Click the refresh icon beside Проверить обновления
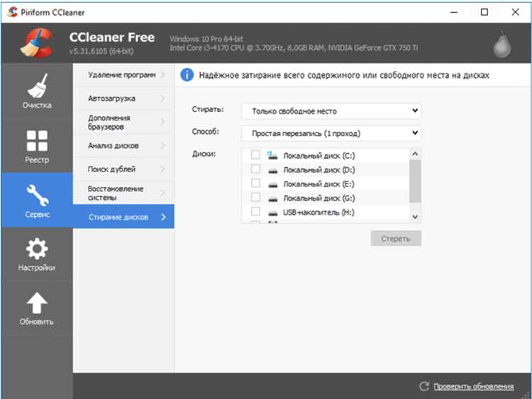532x399 pixels. pos(424,386)
